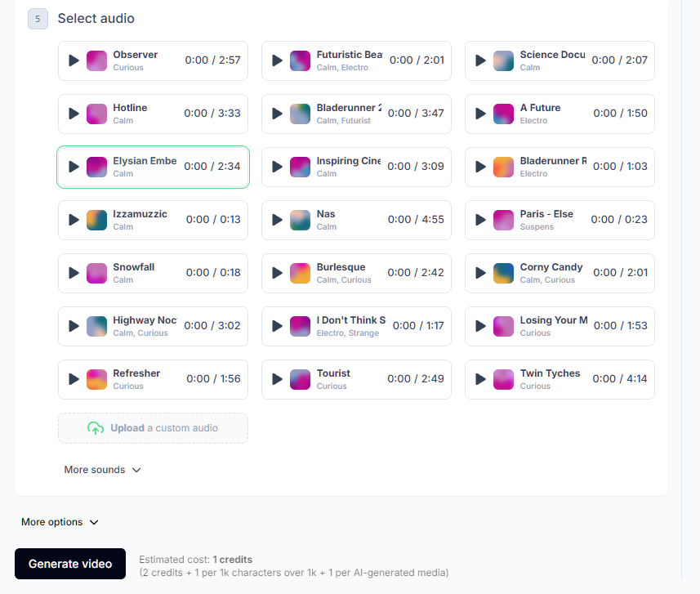Open the More options dropdown

pyautogui.click(x=60, y=522)
